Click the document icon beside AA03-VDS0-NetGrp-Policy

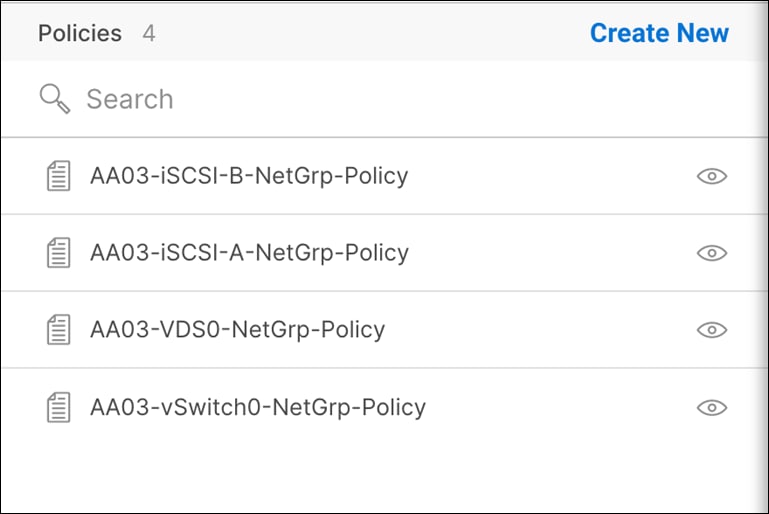[60, 329]
